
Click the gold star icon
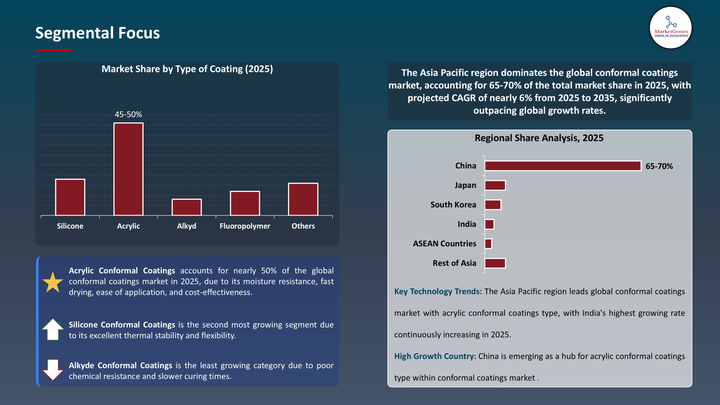(x=52, y=282)
